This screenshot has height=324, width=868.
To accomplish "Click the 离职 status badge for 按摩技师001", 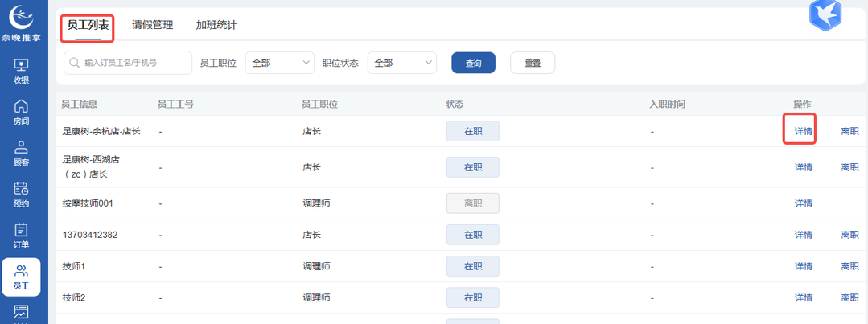I will click(x=473, y=203).
